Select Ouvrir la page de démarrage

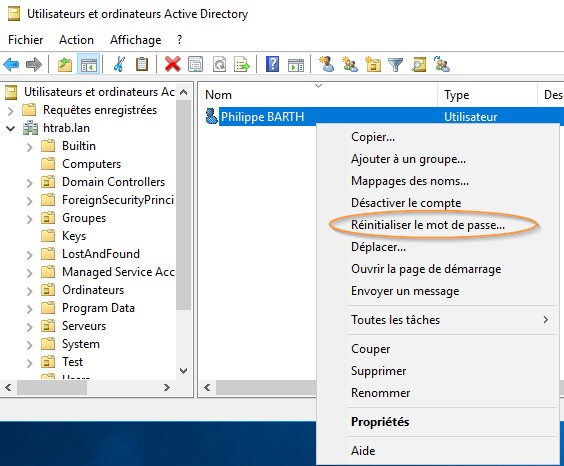(437, 269)
